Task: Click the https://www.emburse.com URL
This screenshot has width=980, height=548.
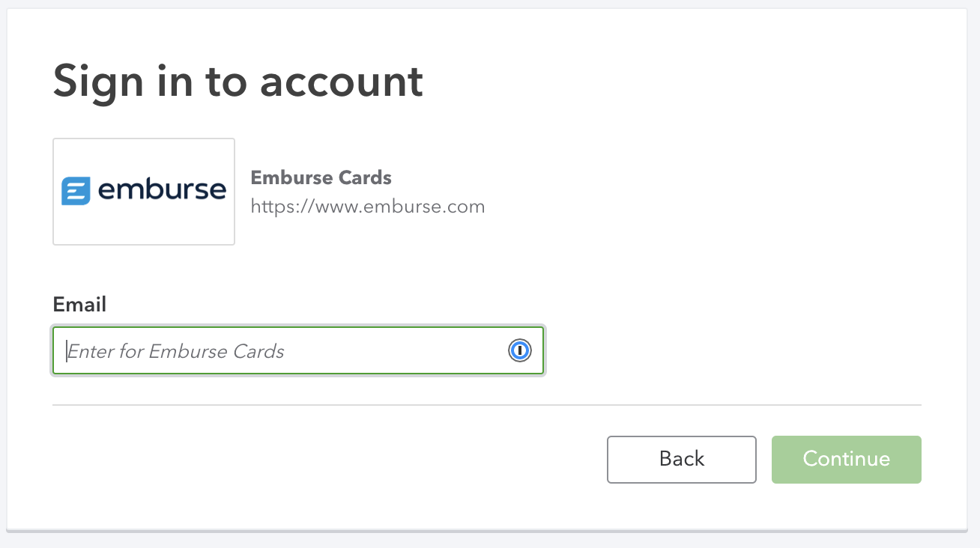Action: click(368, 207)
